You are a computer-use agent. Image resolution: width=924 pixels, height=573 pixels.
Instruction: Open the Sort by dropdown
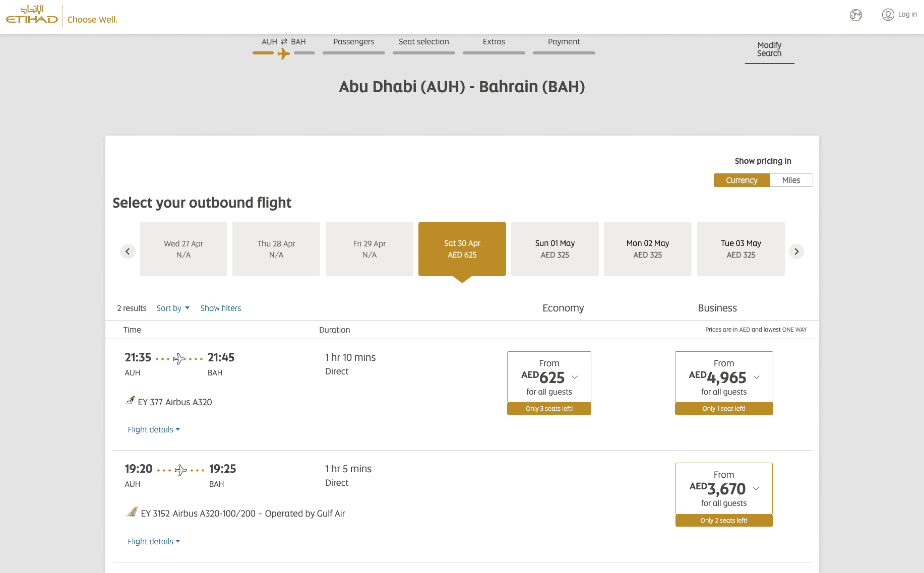click(x=173, y=308)
